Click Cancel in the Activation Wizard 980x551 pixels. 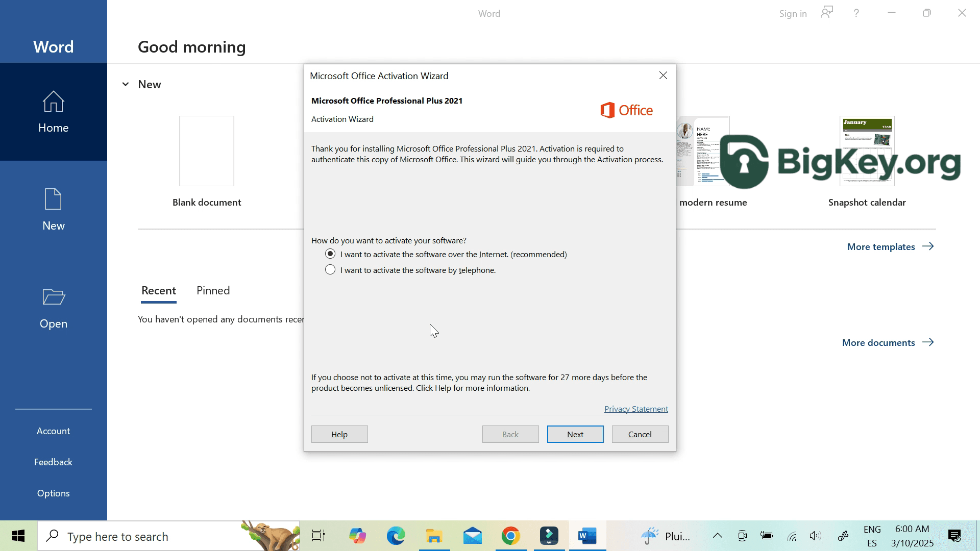click(x=640, y=434)
